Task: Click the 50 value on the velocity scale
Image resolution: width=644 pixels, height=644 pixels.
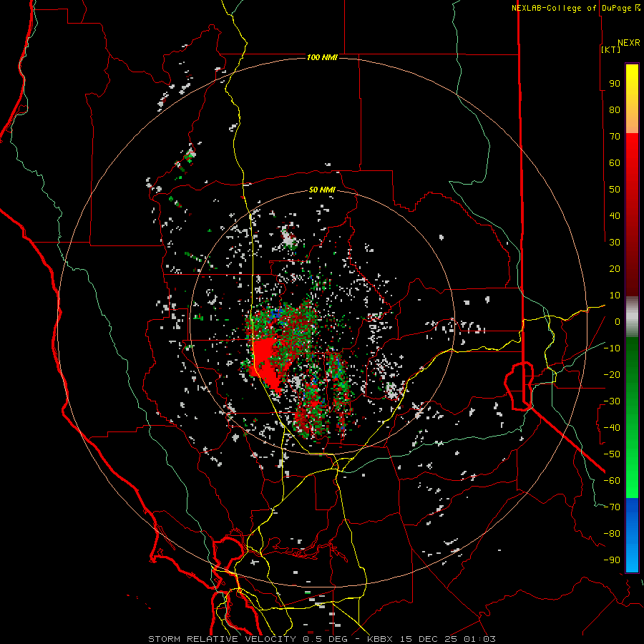Action: tap(615, 190)
